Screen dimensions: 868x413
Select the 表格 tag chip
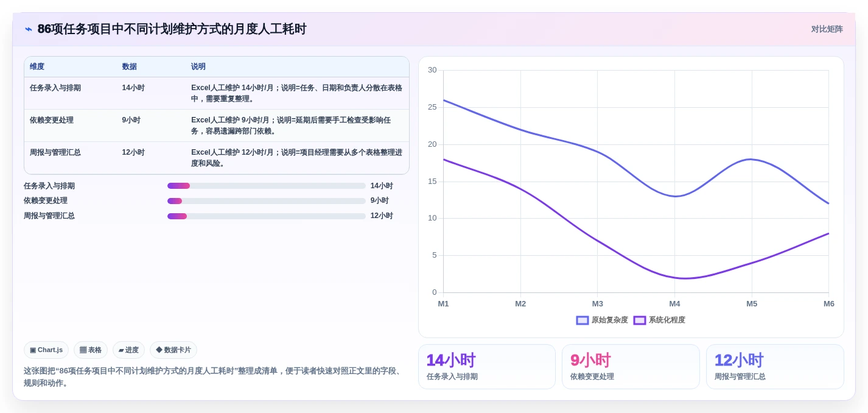(x=91, y=350)
